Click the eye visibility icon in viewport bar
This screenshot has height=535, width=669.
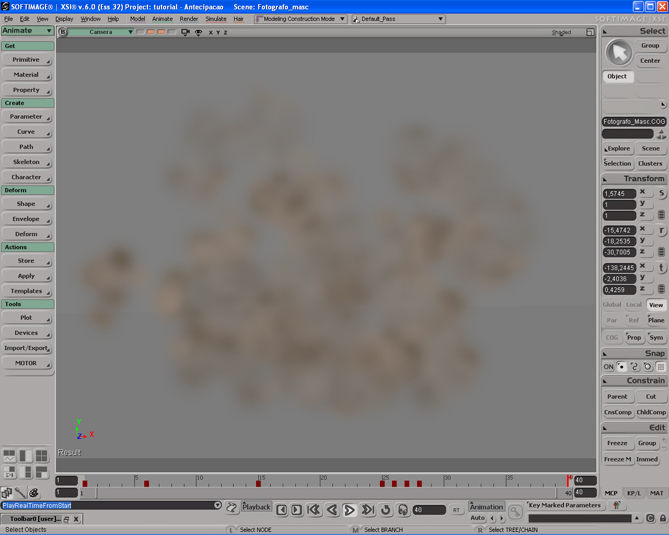(198, 32)
